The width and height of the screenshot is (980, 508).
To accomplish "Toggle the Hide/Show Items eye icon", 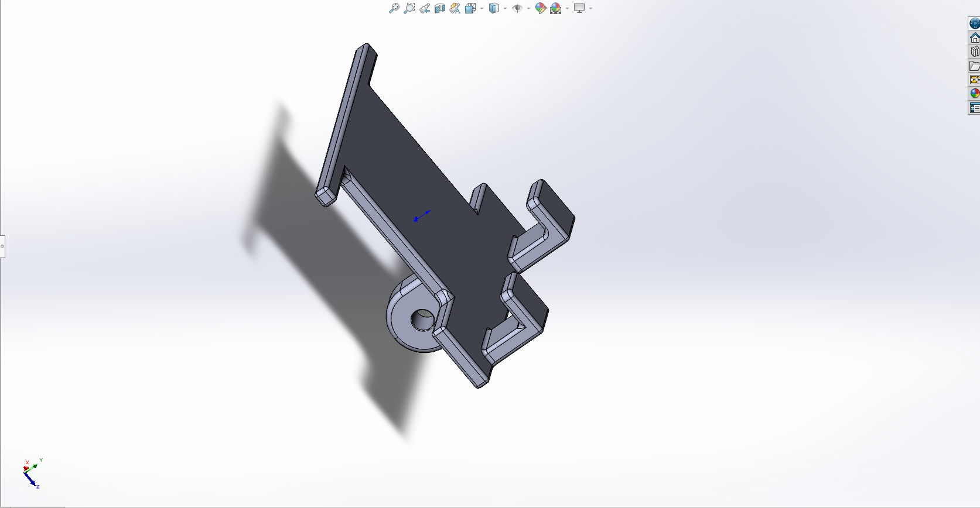I will pyautogui.click(x=517, y=8).
